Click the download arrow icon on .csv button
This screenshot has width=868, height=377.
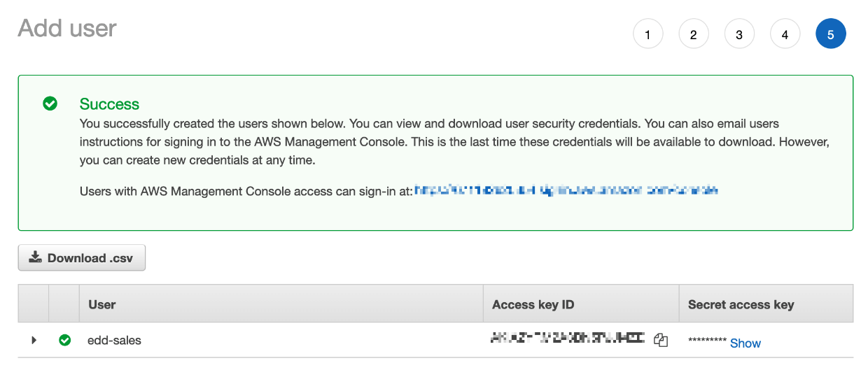point(35,257)
